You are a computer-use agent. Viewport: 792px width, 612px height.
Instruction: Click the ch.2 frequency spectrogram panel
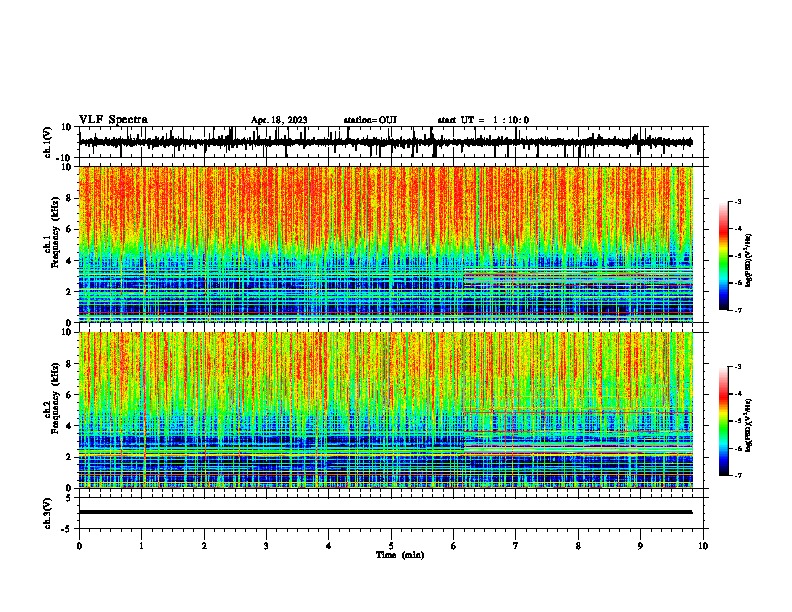[x=385, y=410]
